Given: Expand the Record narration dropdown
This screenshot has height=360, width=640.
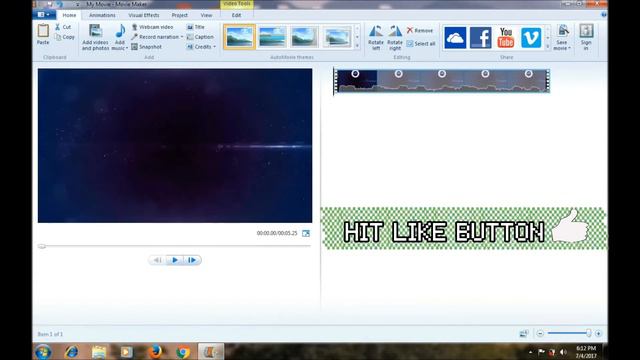Looking at the screenshot, I should point(182,37).
